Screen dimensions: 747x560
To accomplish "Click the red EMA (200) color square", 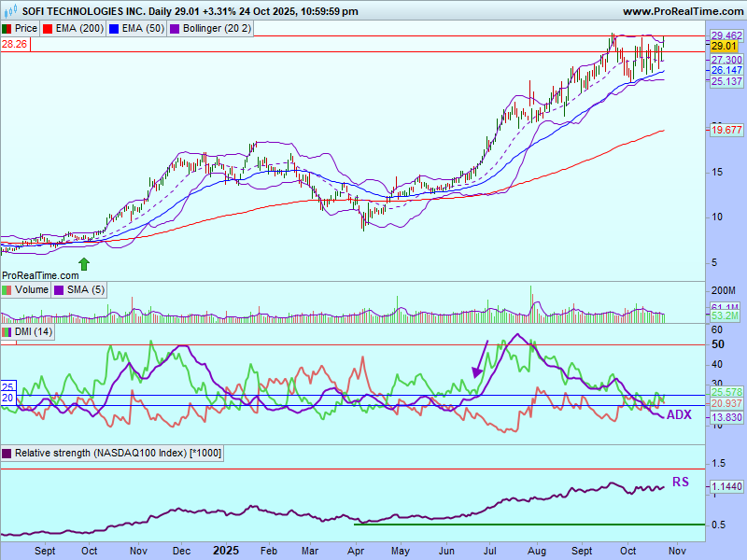I will tap(49, 28).
